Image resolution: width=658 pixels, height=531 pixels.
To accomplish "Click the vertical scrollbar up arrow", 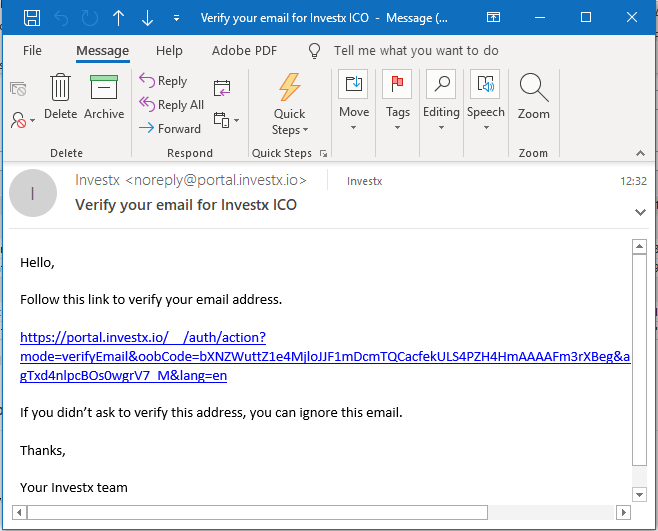I will point(639,246).
